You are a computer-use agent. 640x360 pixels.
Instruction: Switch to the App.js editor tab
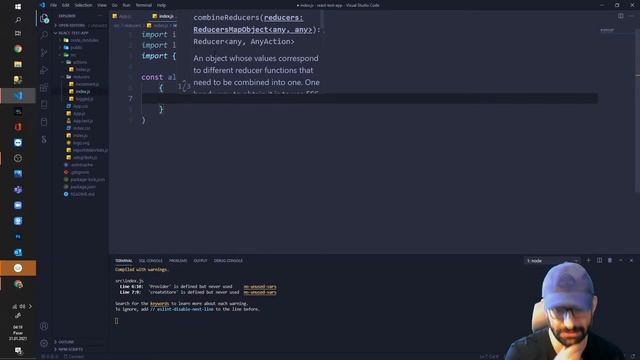coord(125,16)
